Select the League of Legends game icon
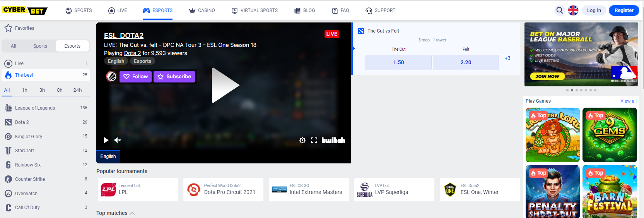Image resolution: width=644 pixels, height=218 pixels. 8,108
